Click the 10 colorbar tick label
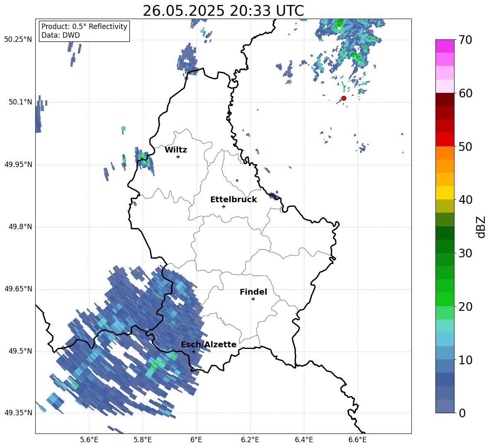Image resolution: width=491 pixels, height=448 pixels. point(465,360)
